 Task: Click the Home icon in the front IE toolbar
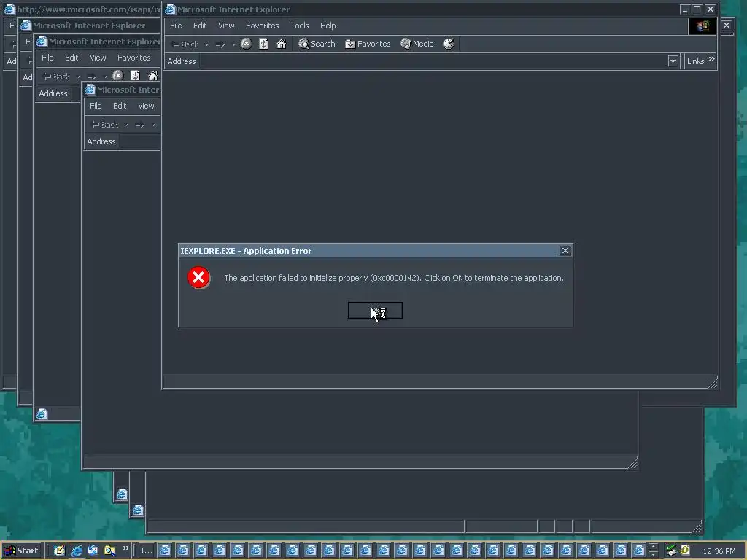click(281, 44)
